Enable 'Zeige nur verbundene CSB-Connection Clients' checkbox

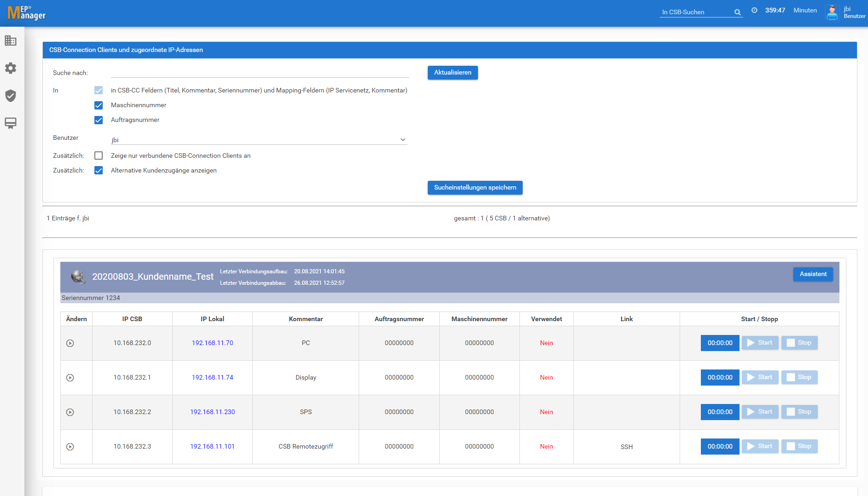pos(99,156)
